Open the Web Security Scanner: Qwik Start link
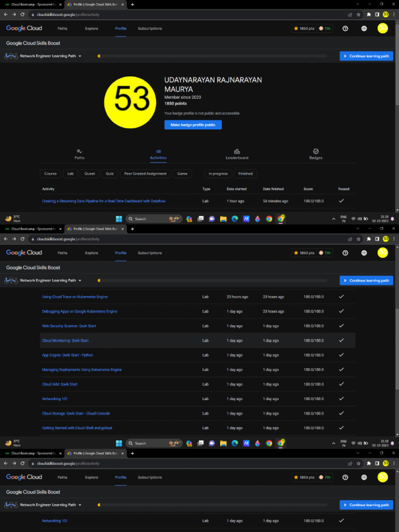Viewport: 399px width, 532px height. 69,326
